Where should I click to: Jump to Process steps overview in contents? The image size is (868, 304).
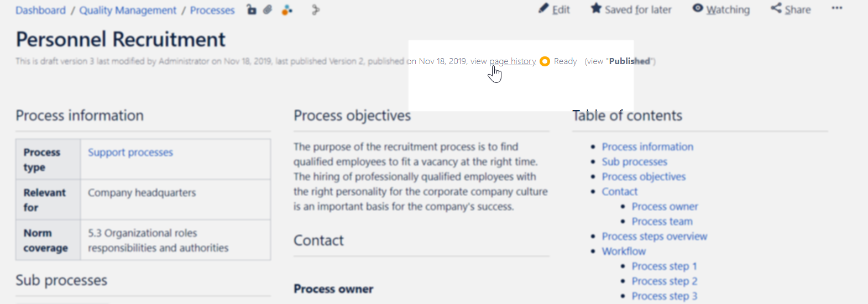[x=654, y=237]
